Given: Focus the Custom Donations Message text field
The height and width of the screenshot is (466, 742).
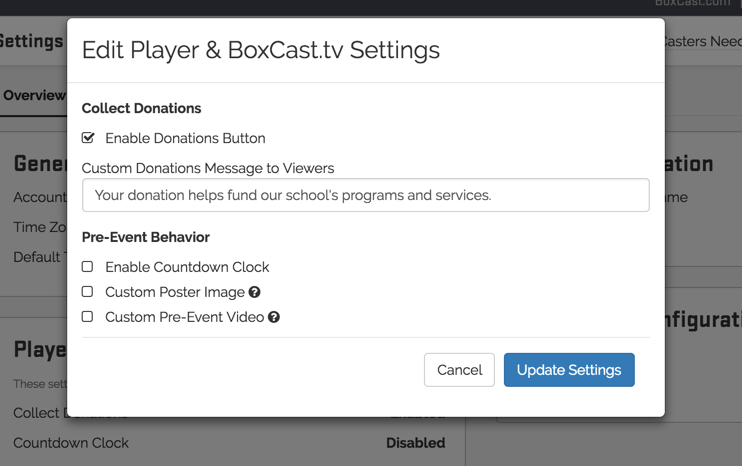Looking at the screenshot, I should pyautogui.click(x=365, y=195).
